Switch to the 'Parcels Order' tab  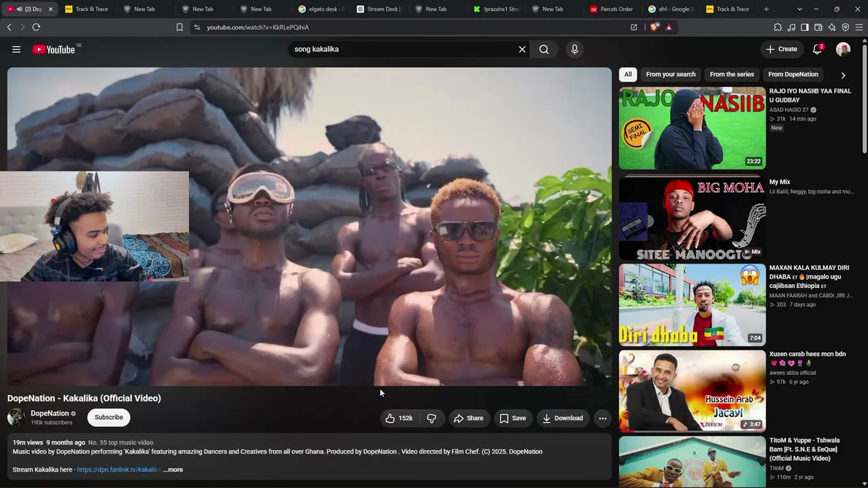tap(613, 9)
